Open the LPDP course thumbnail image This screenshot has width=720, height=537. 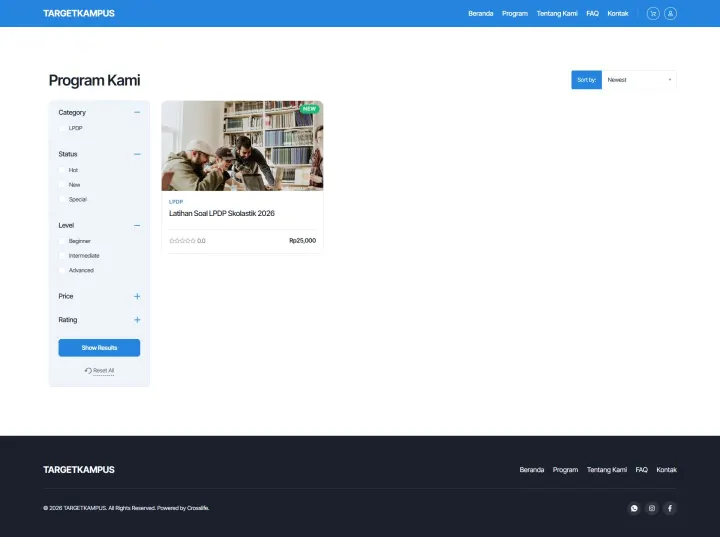[x=242, y=146]
